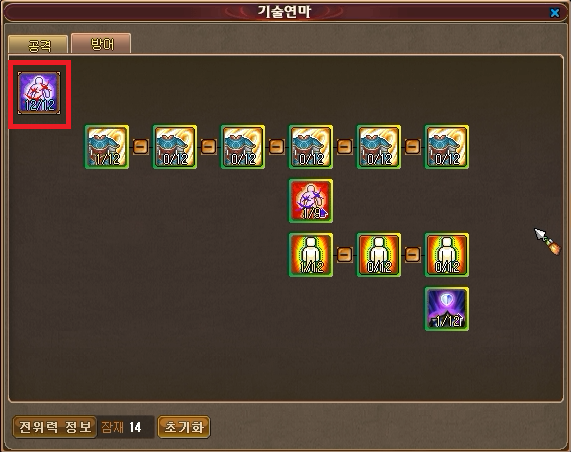Open the 전위력 정보 button

pos(55,427)
